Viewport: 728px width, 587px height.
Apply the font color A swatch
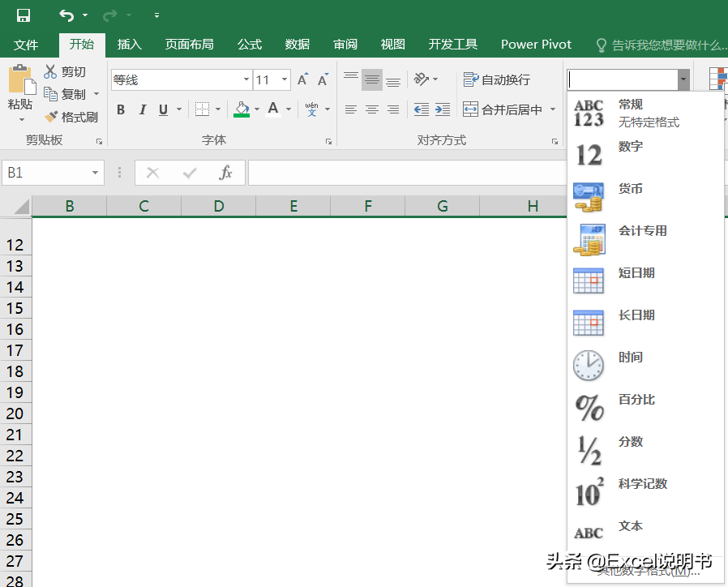pyautogui.click(x=273, y=109)
